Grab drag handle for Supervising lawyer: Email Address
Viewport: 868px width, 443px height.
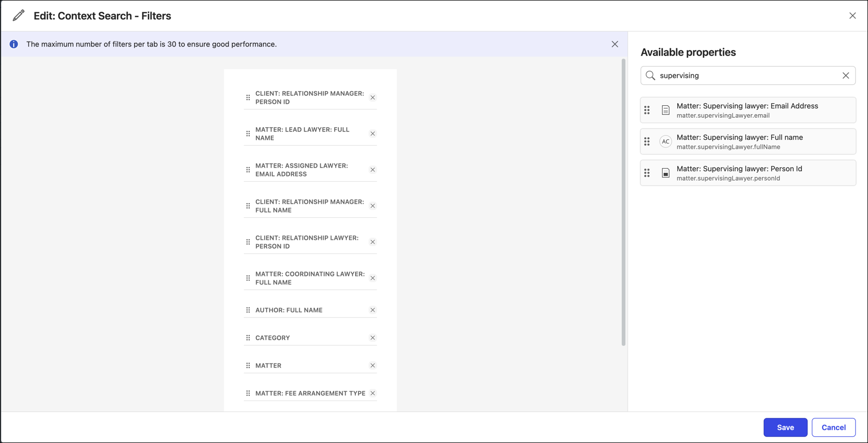pos(647,110)
